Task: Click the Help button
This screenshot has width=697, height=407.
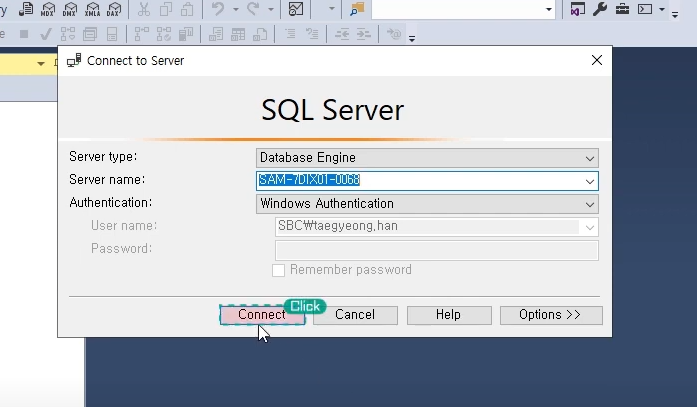Action: [x=449, y=315]
